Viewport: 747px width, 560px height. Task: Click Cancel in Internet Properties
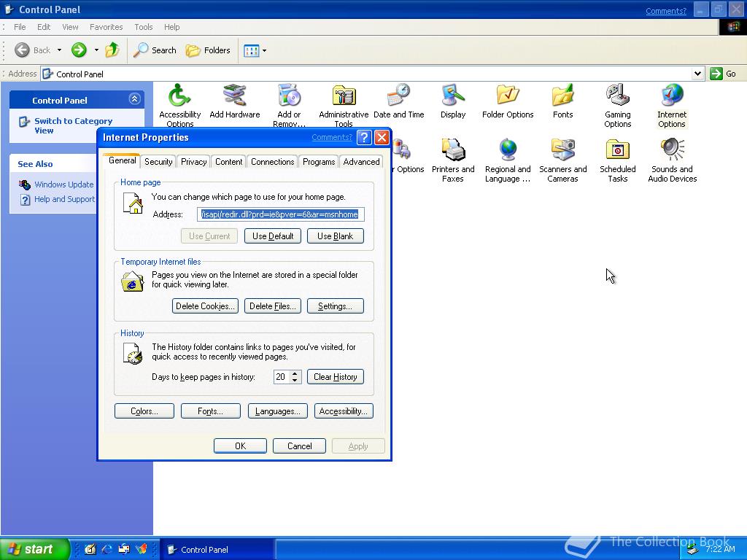click(299, 446)
